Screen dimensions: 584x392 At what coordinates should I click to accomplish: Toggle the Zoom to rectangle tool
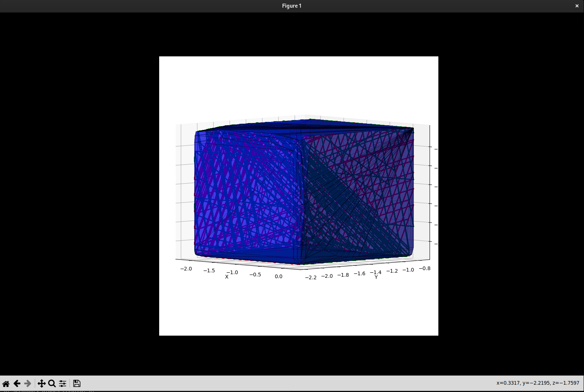[52, 384]
